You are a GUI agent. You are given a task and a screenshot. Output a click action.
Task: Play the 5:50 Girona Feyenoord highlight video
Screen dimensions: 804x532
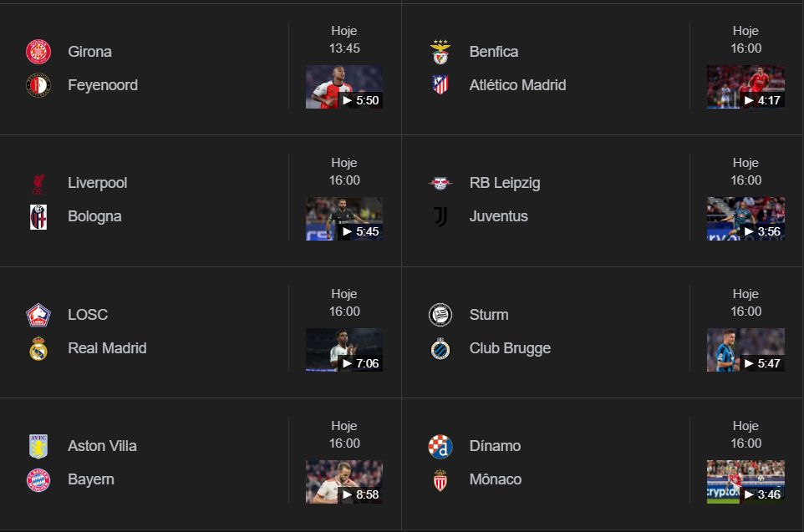344,87
